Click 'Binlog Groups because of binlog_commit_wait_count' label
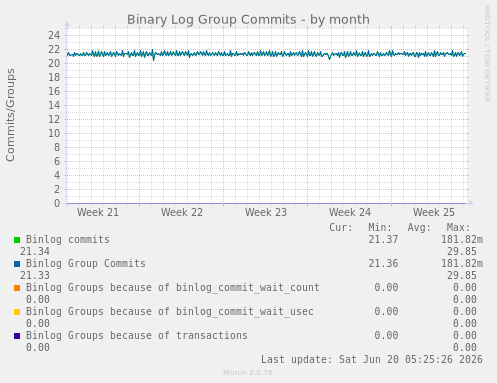This screenshot has width=497, height=383. coord(173,288)
